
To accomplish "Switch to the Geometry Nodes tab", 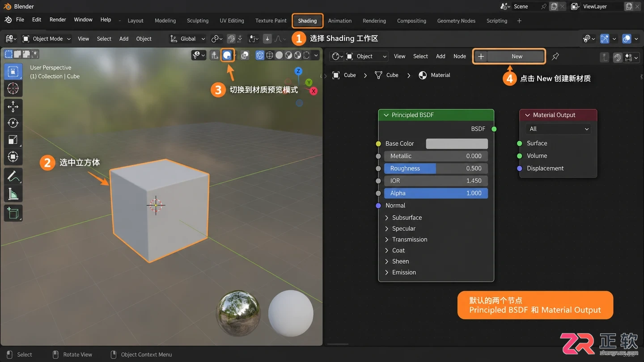I will point(456,21).
